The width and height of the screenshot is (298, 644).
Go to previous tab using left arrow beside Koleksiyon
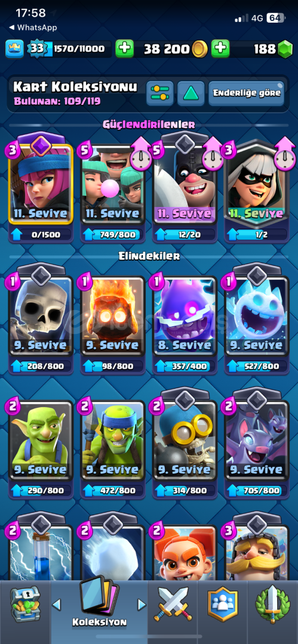tap(57, 604)
